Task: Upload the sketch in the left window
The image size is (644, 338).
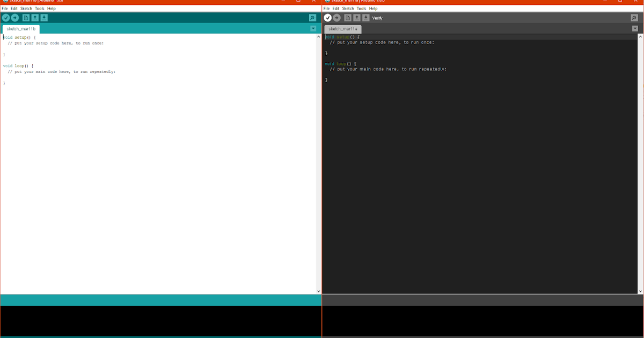Action: (x=15, y=17)
